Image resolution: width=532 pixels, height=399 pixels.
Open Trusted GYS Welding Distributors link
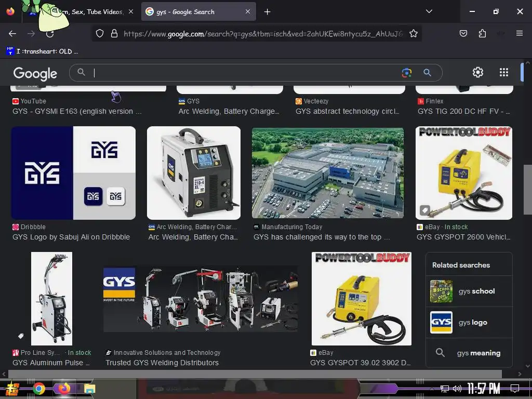[x=162, y=363]
